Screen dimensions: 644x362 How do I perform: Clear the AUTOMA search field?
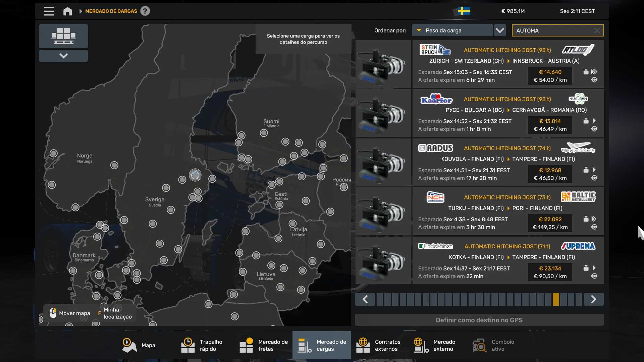tap(597, 31)
